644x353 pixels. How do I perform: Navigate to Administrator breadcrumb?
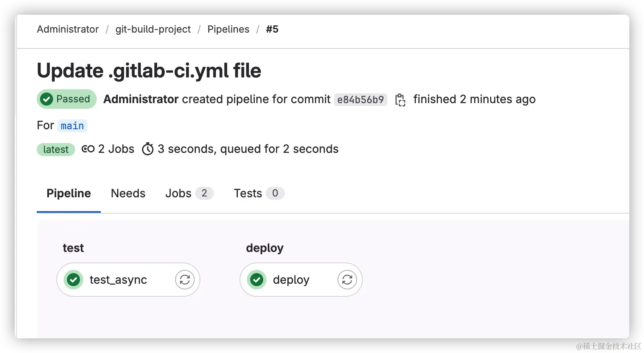[68, 29]
